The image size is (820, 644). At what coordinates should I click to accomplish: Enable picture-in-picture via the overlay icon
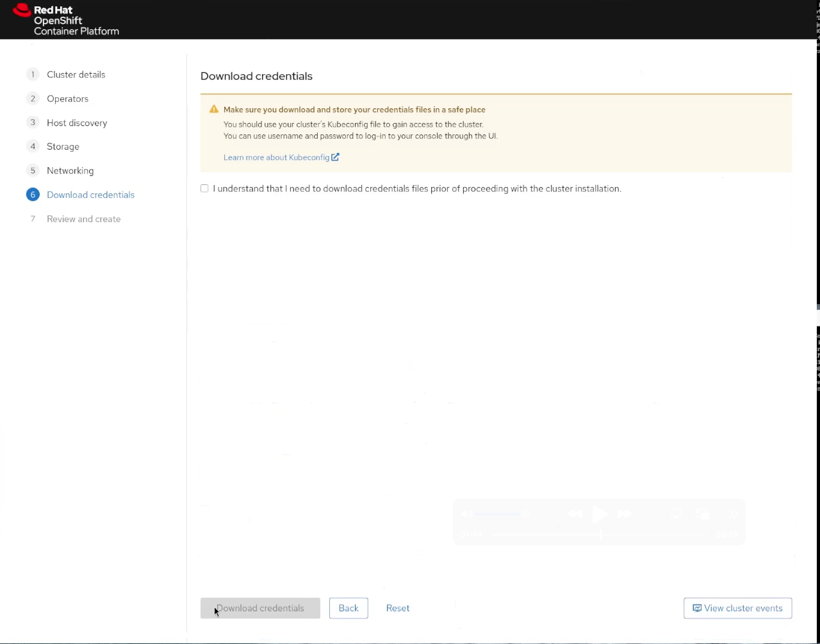pyautogui.click(x=703, y=513)
